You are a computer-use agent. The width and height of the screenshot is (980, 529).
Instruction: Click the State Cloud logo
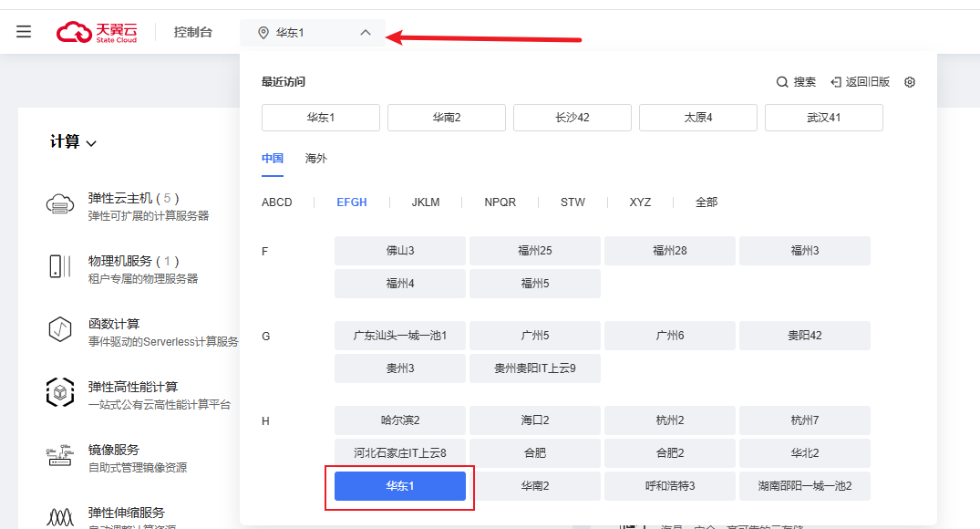pyautogui.click(x=97, y=32)
